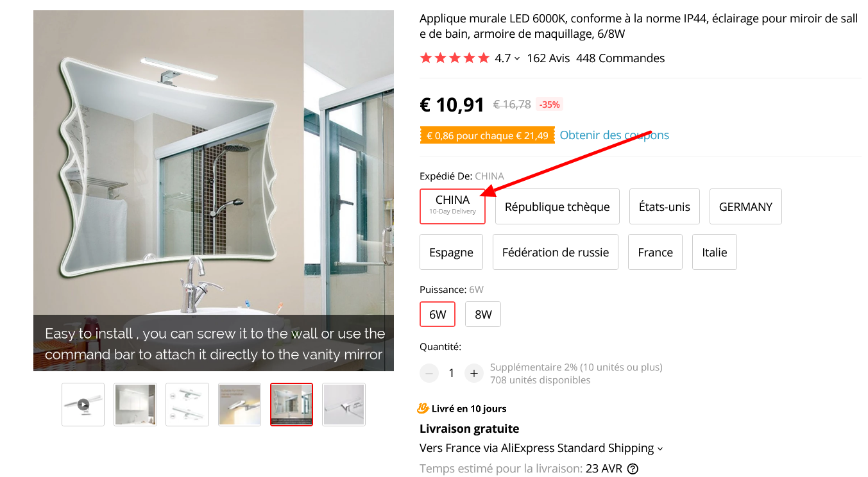
Task: Select the 6W power option
Action: pos(438,314)
